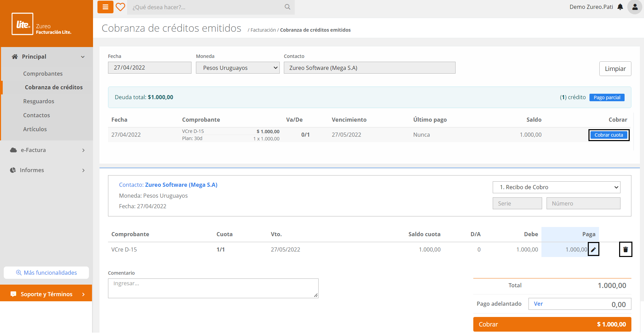This screenshot has width=644, height=334.
Task: Click the Número input field
Action: tap(583, 203)
